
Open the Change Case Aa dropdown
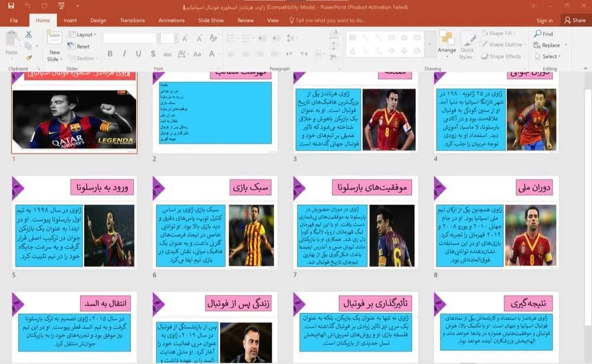pos(197,54)
